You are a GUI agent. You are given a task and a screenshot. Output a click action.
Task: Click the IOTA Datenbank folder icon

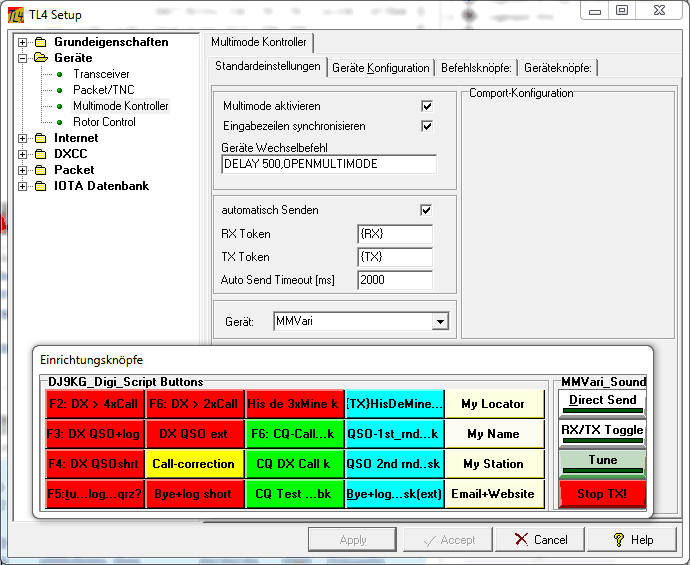[x=40, y=186]
